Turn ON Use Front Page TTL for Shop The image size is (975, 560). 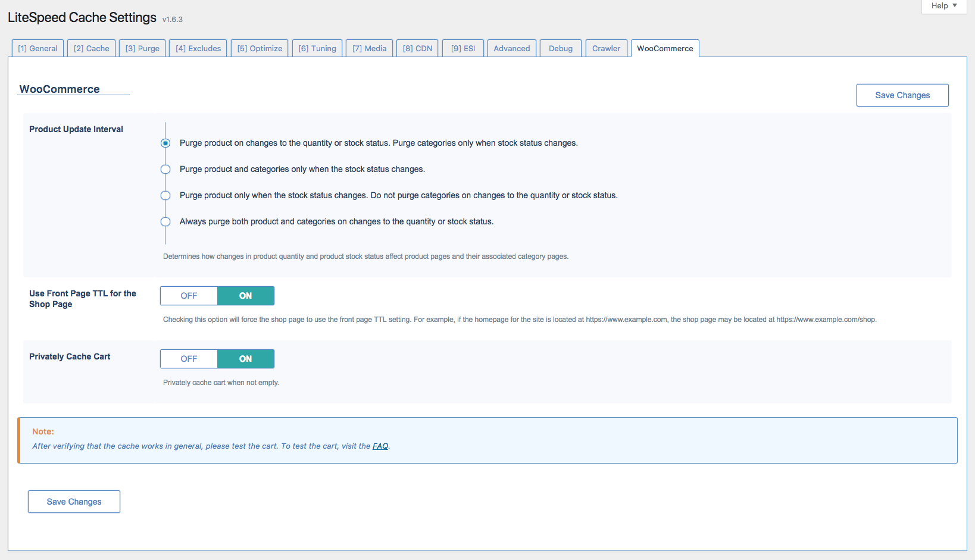[x=245, y=296]
